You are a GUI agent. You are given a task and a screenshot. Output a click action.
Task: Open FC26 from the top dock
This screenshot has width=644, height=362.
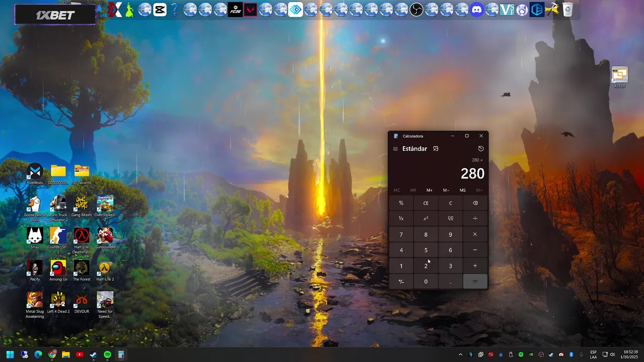(235, 9)
